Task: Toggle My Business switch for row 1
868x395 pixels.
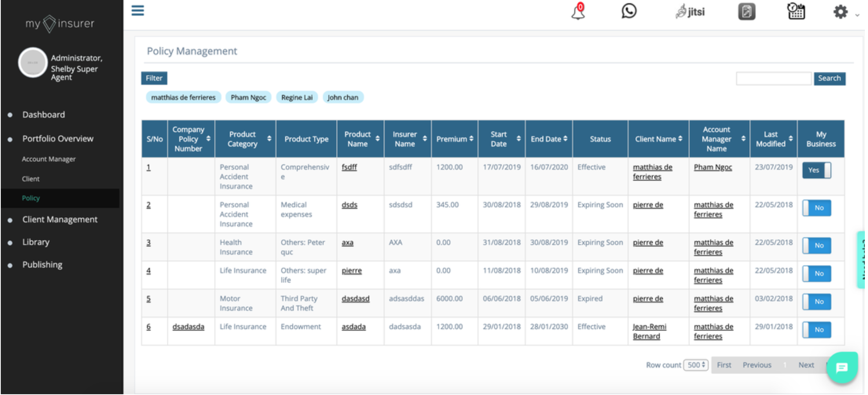Action: click(x=817, y=170)
